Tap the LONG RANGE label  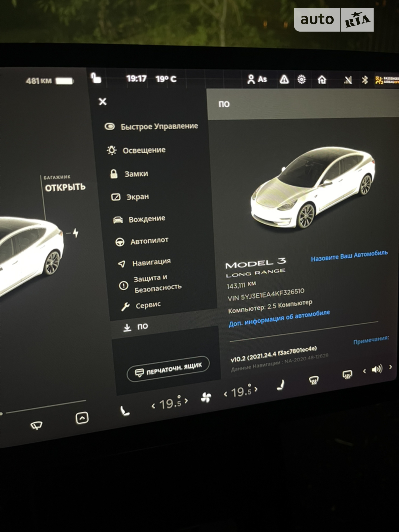(255, 273)
